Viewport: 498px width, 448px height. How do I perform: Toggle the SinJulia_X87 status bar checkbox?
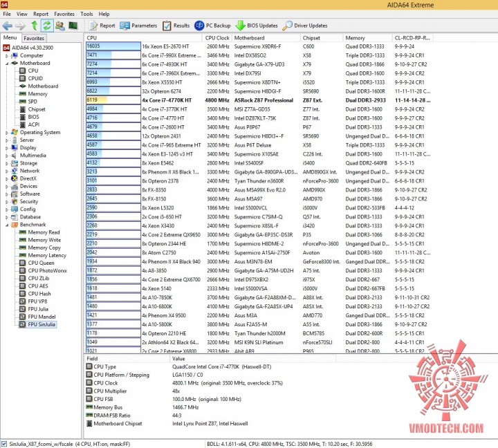4,444
